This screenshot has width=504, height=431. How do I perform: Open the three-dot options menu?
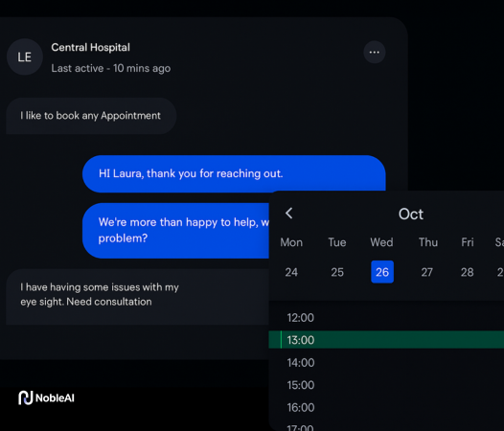point(374,52)
